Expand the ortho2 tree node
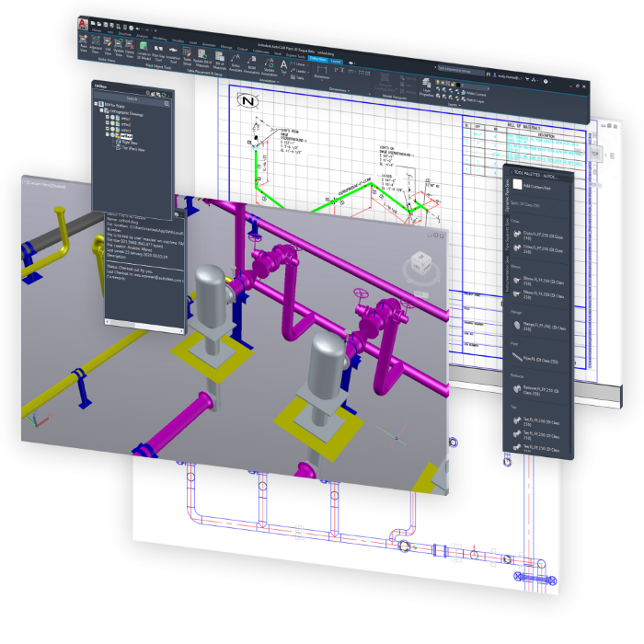The height and width of the screenshot is (644, 644). point(108,122)
